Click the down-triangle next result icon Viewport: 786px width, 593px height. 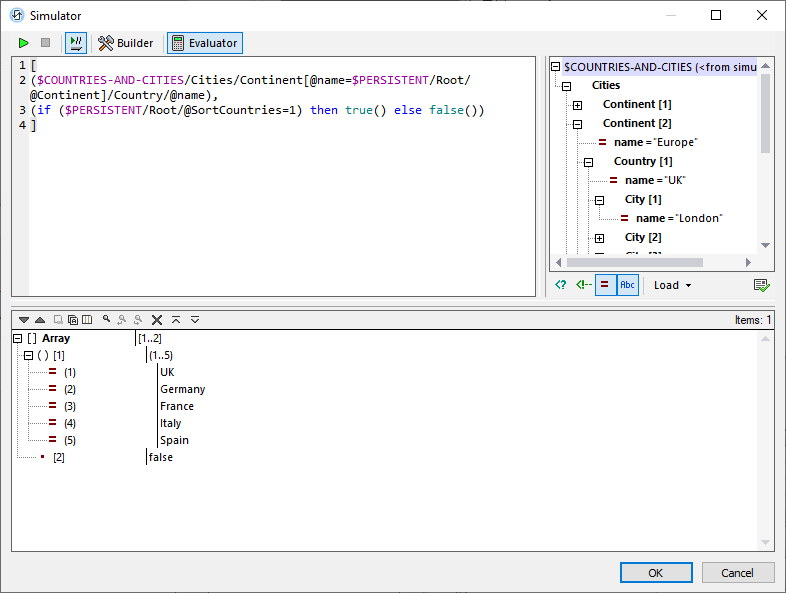click(24, 320)
